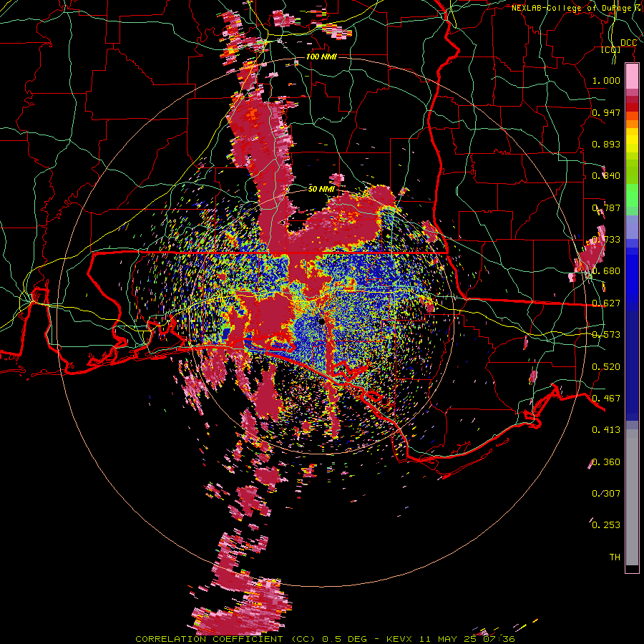The width and height of the screenshot is (644, 644).
Task: Click the 0.893 color scale value
Action: pyautogui.click(x=606, y=144)
